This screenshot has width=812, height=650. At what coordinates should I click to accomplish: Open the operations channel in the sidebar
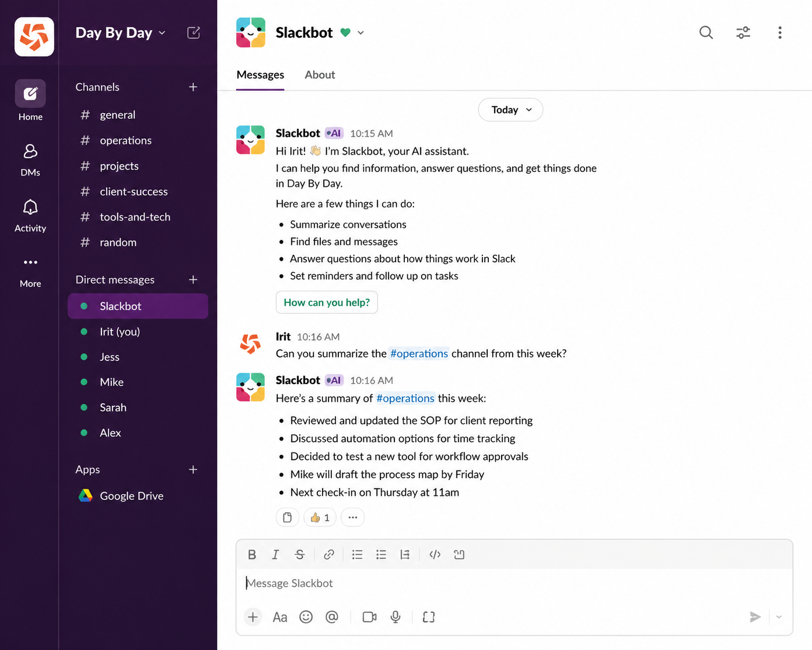click(x=138, y=140)
